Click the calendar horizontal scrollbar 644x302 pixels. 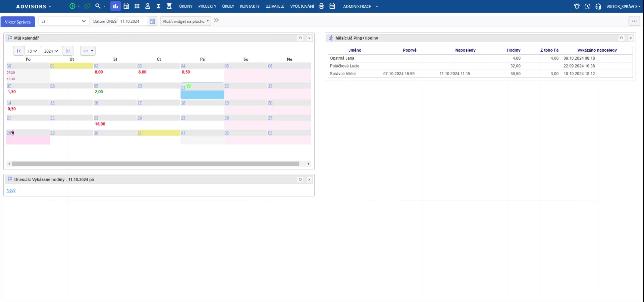pyautogui.click(x=155, y=164)
